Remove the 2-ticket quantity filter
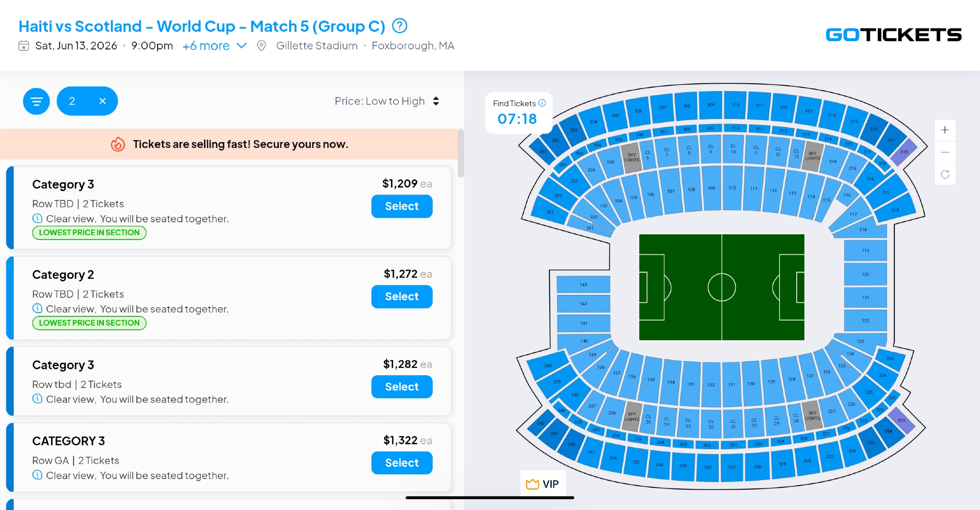The width and height of the screenshot is (980, 510). pos(102,101)
